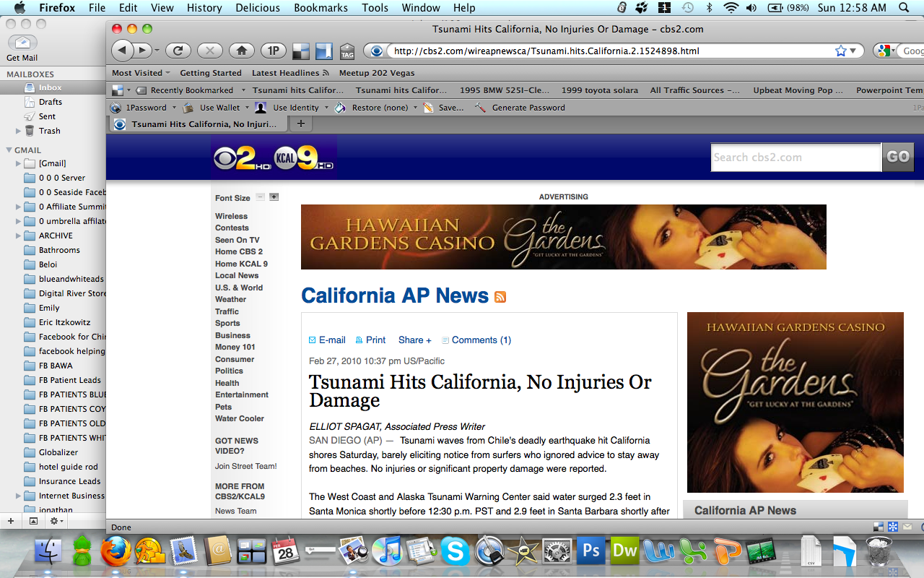The width and height of the screenshot is (924, 578).
Task: Go back with the Firefox back arrow
Action: tap(122, 51)
